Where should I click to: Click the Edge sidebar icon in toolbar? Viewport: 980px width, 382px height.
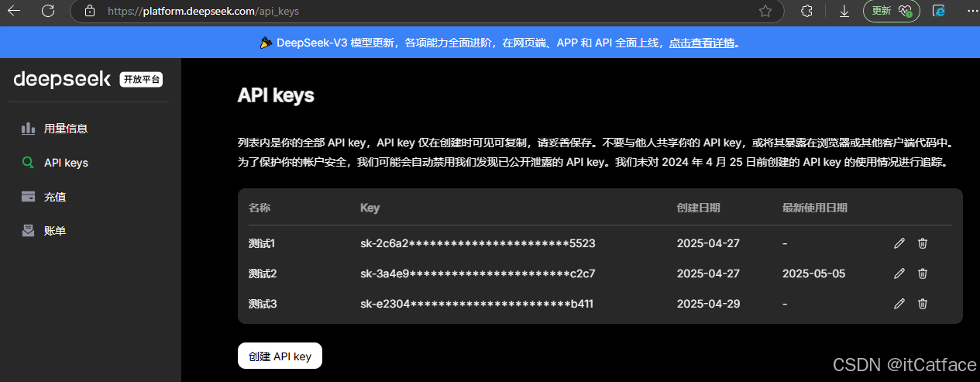point(940,11)
